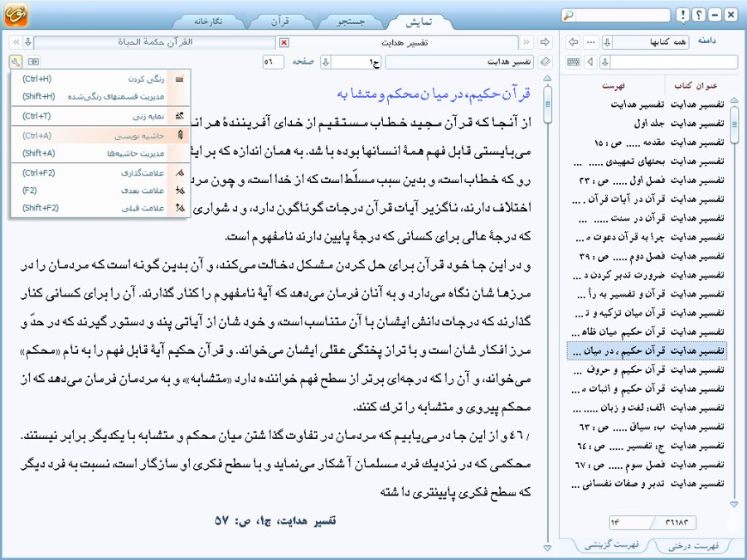Select the الف: لغت و زبان index row
This screenshot has height=560, width=747.
(x=647, y=408)
